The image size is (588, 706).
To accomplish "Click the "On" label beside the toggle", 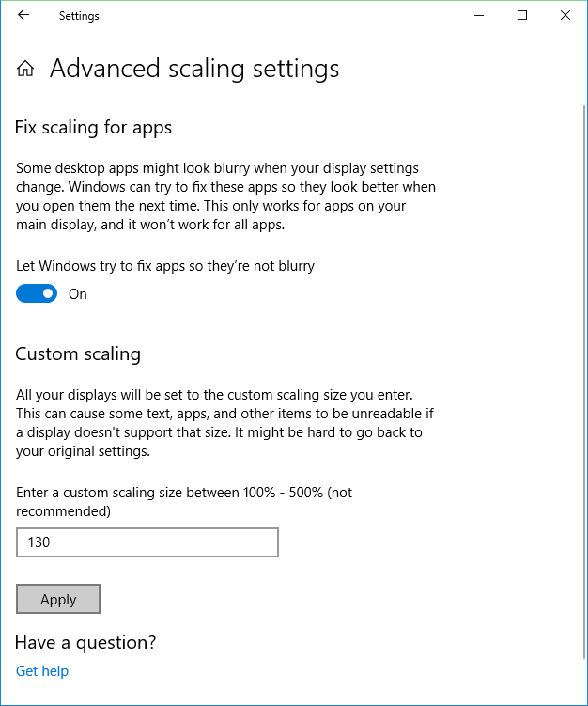I will pos(78,294).
